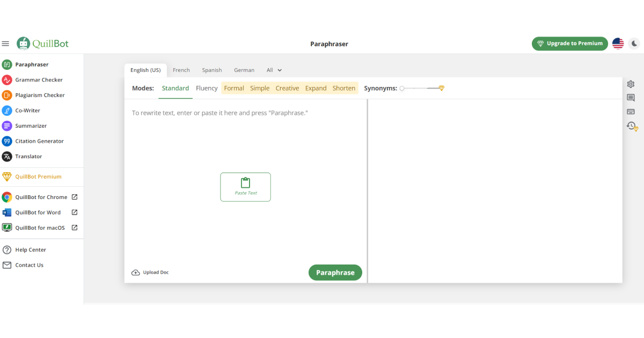Screen dimensions: 644x338
Task: Click the Word application icon
Action: click(6, 212)
